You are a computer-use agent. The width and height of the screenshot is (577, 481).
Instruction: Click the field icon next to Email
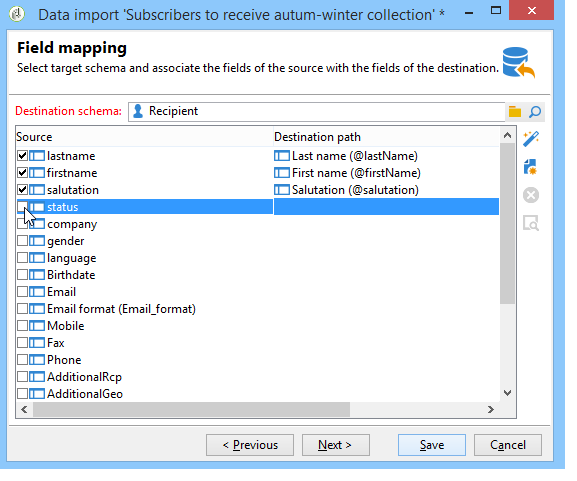click(37, 292)
